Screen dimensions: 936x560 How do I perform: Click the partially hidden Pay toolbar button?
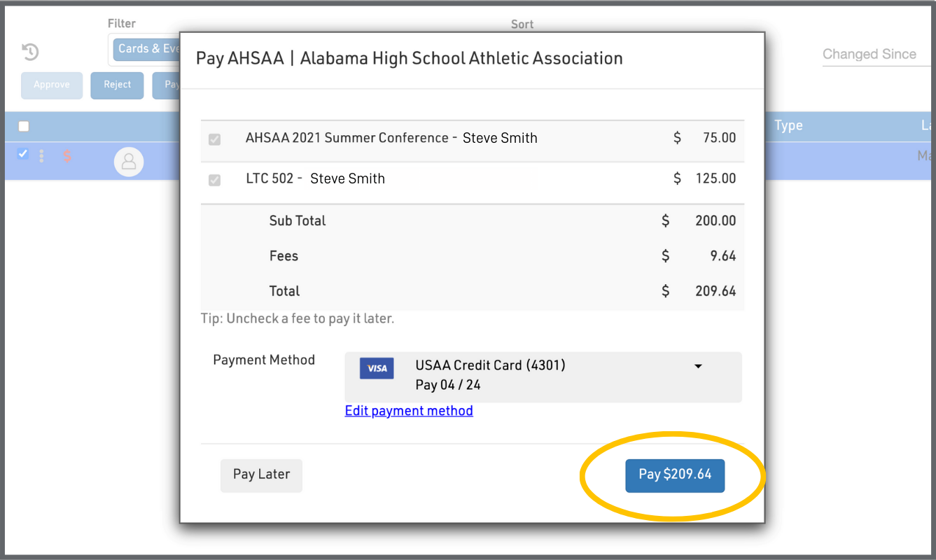167,85
